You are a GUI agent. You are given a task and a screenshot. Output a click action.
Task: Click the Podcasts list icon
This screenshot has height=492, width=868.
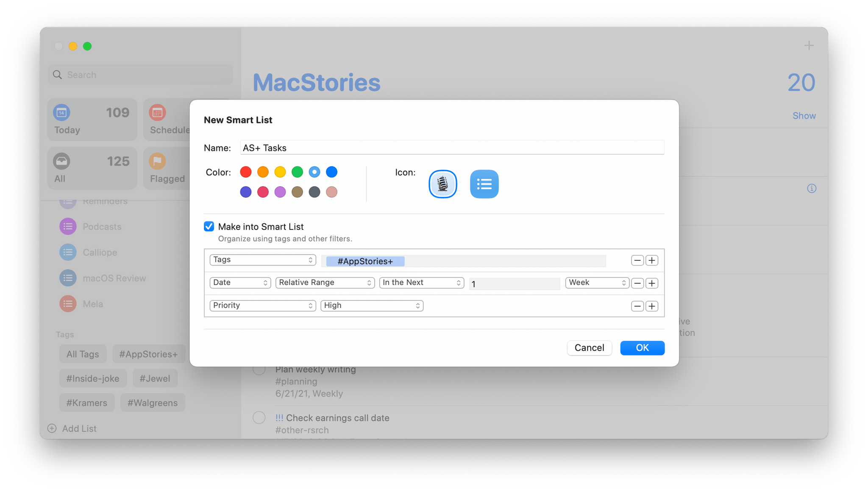point(67,226)
